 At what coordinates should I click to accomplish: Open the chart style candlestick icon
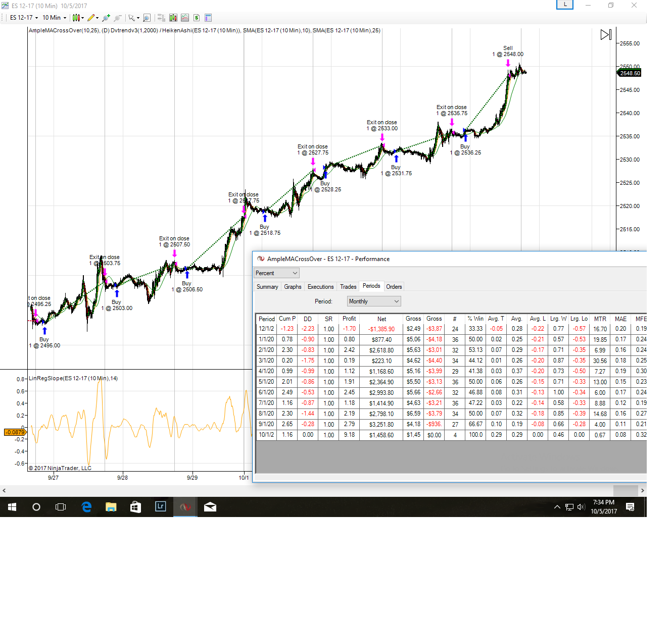pos(76,18)
